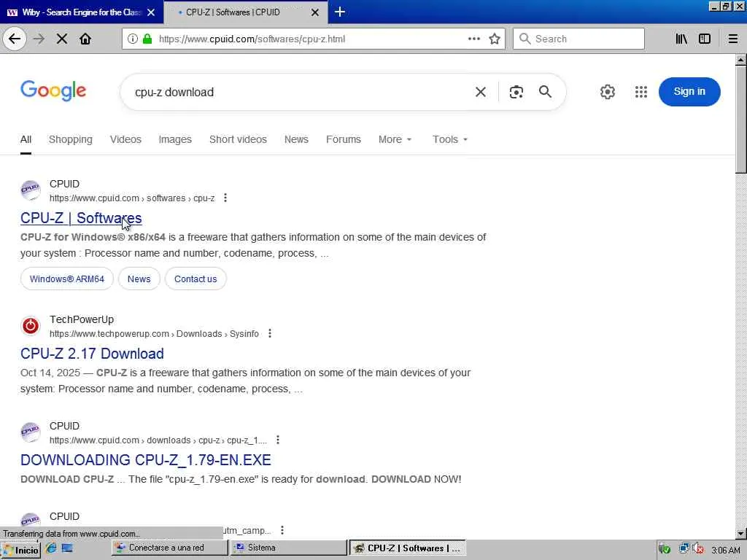The height and width of the screenshot is (560, 747).
Task: Show site information icon in address bar
Action: (133, 39)
